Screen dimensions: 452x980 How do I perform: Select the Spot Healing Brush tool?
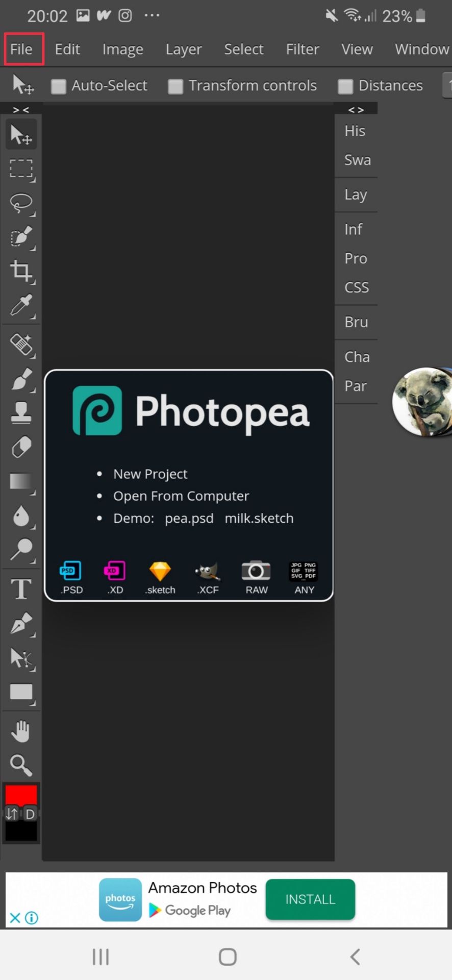tap(21, 345)
